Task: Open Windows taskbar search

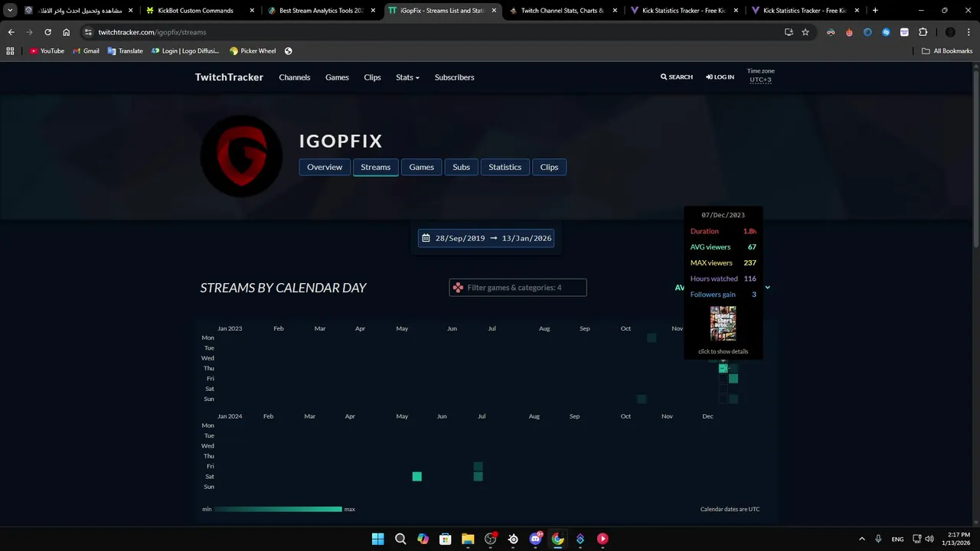Action: point(400,539)
